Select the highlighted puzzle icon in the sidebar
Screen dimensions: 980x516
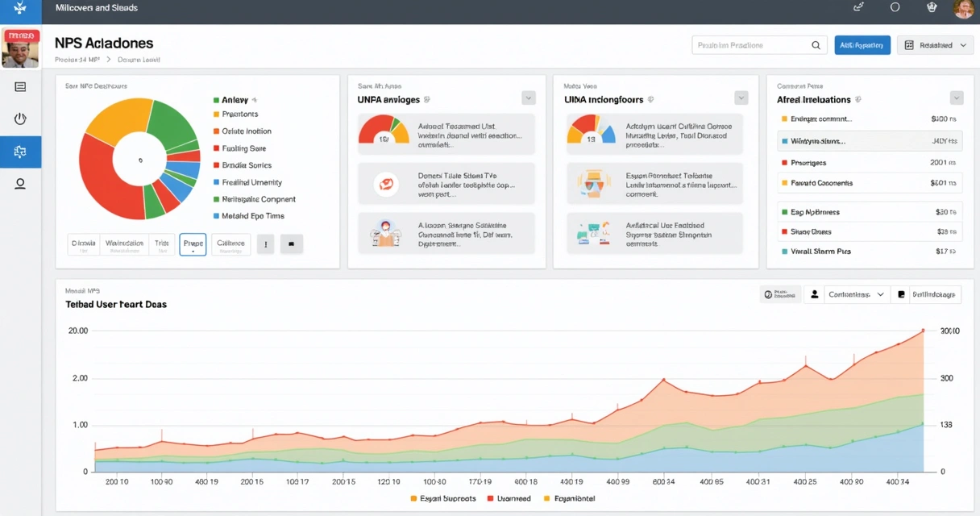click(x=20, y=152)
